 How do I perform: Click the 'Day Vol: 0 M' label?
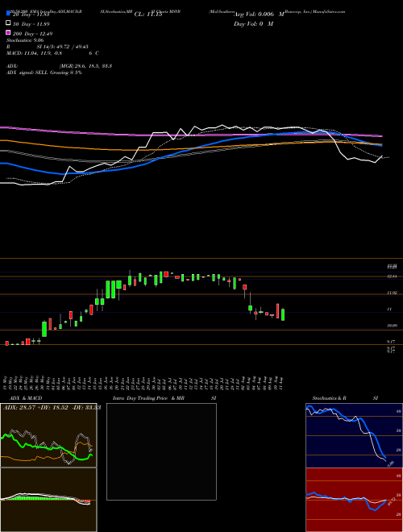tap(253, 23)
